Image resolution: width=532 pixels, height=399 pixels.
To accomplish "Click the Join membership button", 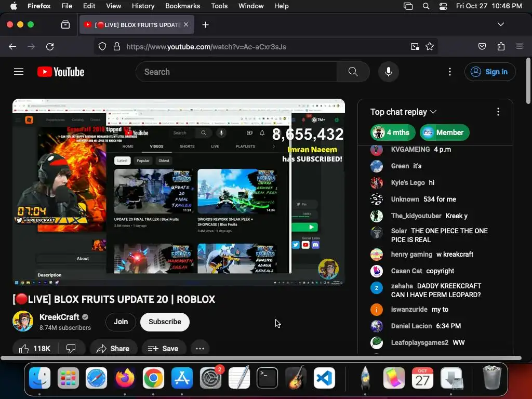I will click(x=121, y=322).
